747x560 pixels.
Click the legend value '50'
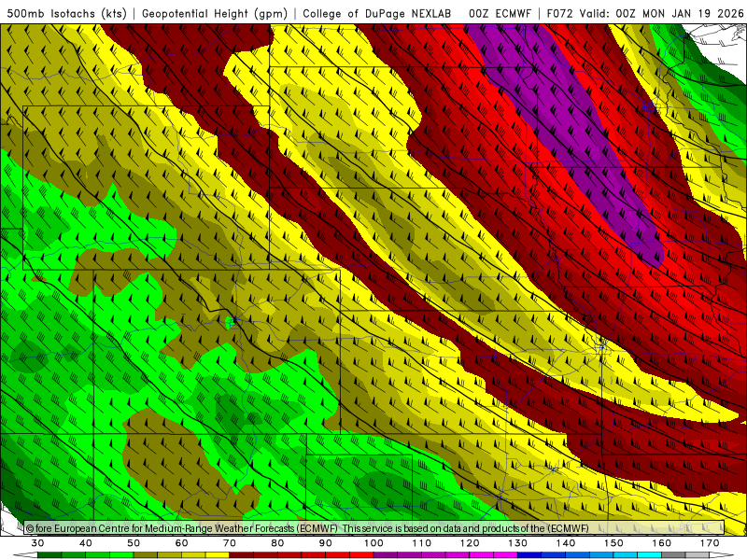134,543
